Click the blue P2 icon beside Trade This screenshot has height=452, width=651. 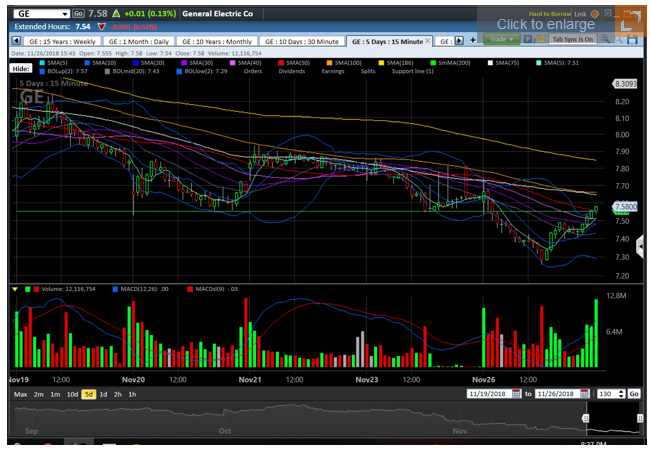click(x=528, y=39)
